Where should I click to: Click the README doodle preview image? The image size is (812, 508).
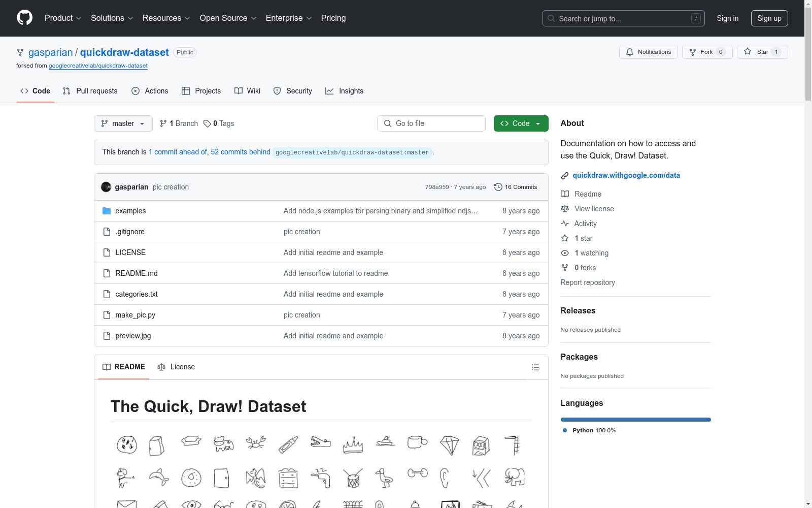[x=321, y=469]
